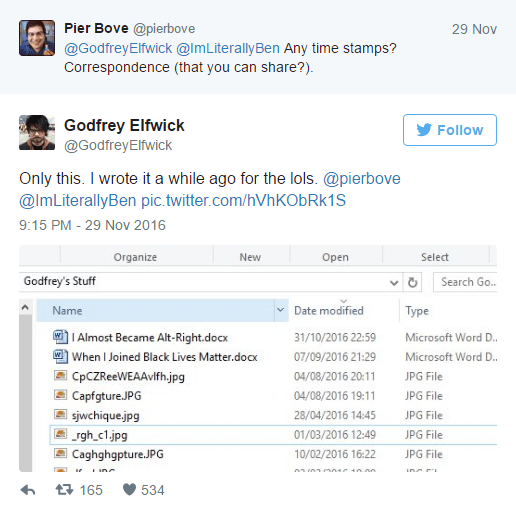
Task: Expand the address bar history dropdown
Action: tap(394, 283)
